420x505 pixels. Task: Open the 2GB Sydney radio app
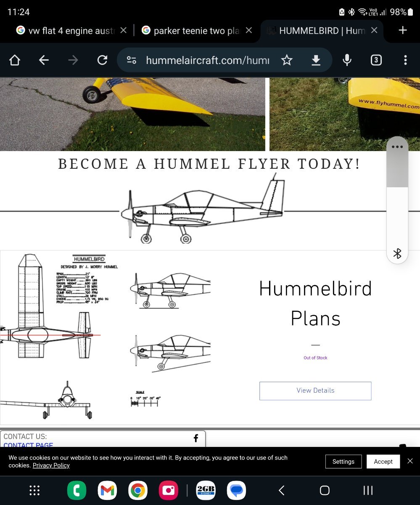[206, 490]
